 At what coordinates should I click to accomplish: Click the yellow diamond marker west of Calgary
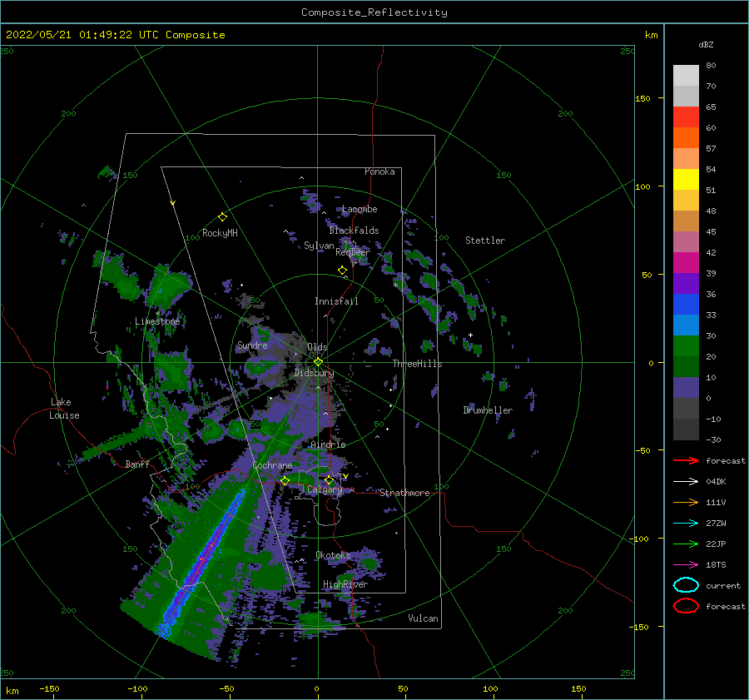tap(285, 480)
